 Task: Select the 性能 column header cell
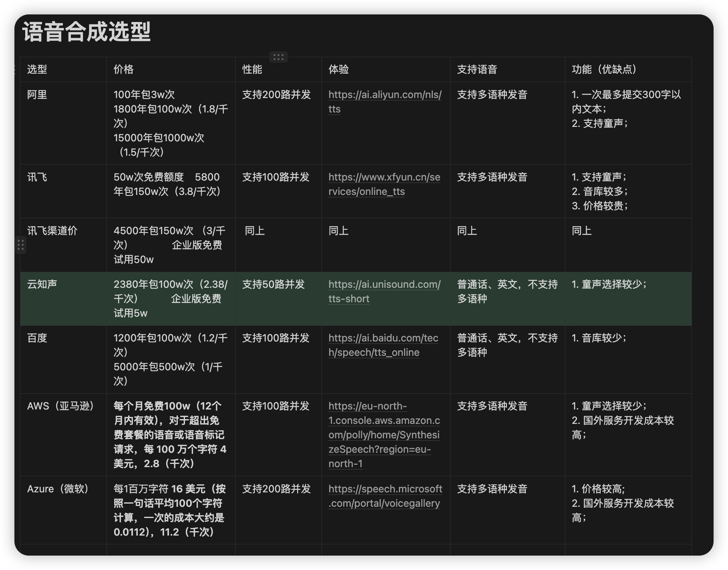278,70
